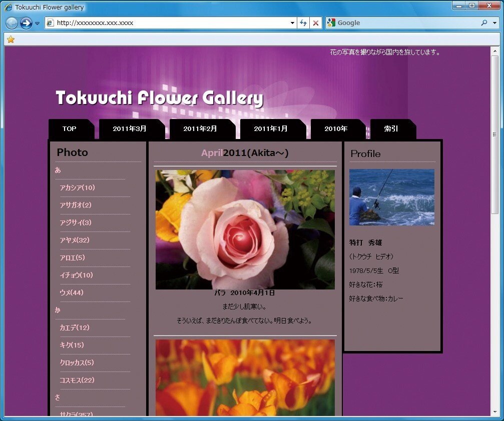Click the Refresh page icon
This screenshot has width=504, height=421.
[303, 23]
